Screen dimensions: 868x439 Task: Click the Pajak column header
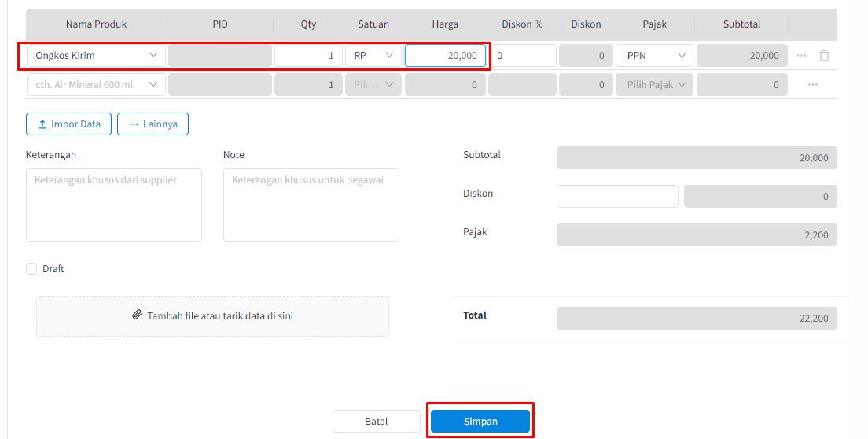tap(654, 24)
